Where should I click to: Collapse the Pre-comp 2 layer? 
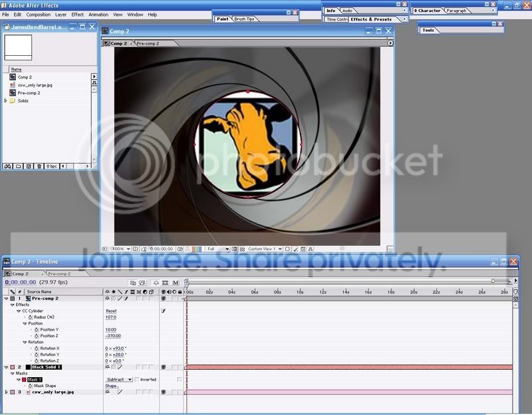(6, 299)
